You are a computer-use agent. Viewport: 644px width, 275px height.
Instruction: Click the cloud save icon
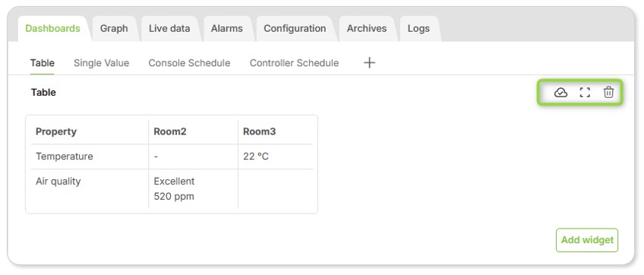(x=560, y=93)
